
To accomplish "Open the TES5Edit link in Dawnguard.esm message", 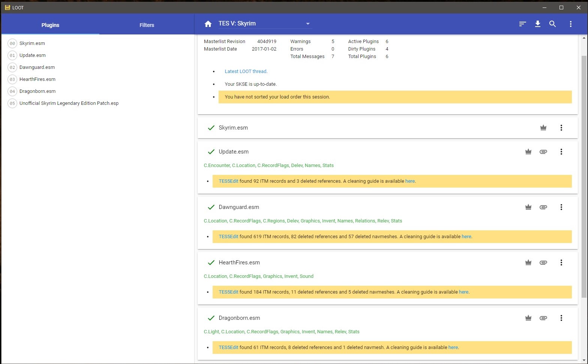I will pos(228,237).
